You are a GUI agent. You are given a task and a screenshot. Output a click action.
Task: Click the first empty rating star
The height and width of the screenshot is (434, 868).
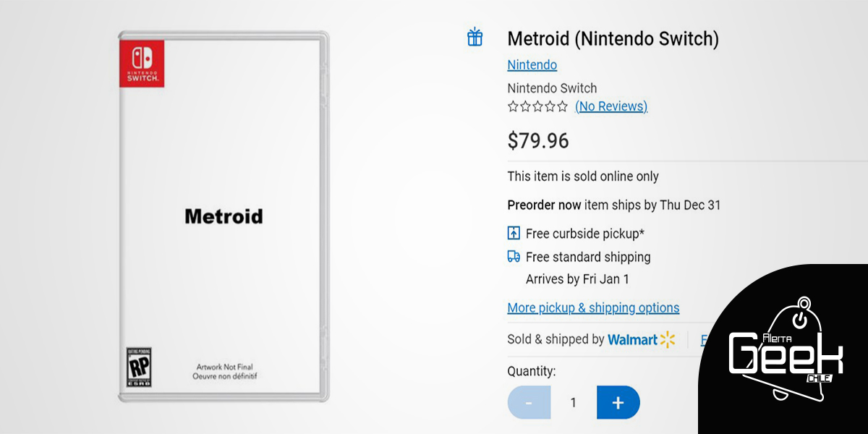click(x=513, y=107)
